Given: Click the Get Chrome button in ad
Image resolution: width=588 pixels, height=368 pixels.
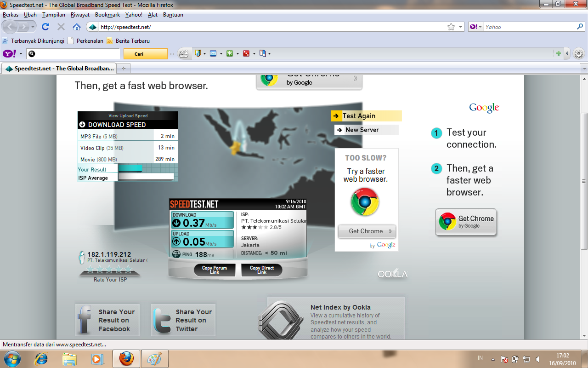Looking at the screenshot, I should coord(367,231).
